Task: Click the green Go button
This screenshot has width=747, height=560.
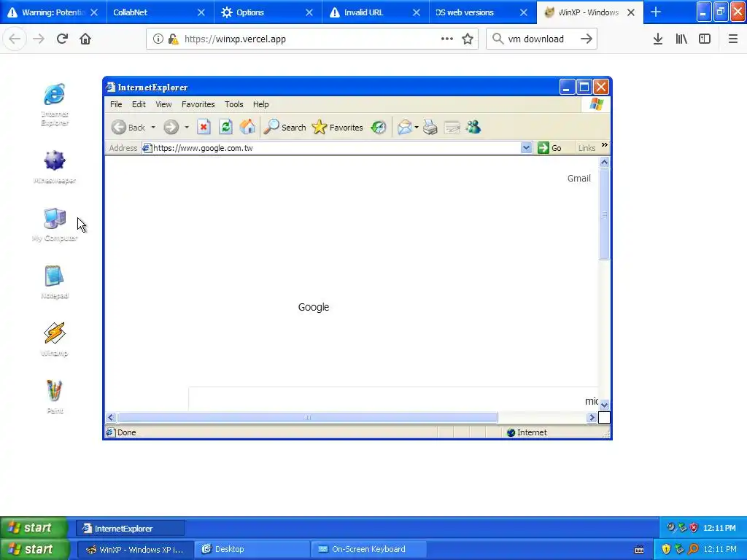Action: [x=549, y=148]
